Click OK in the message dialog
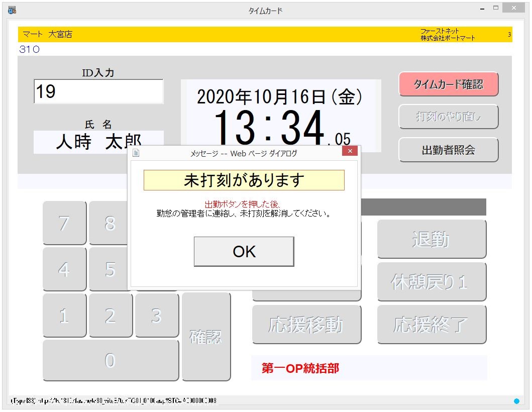 [244, 252]
